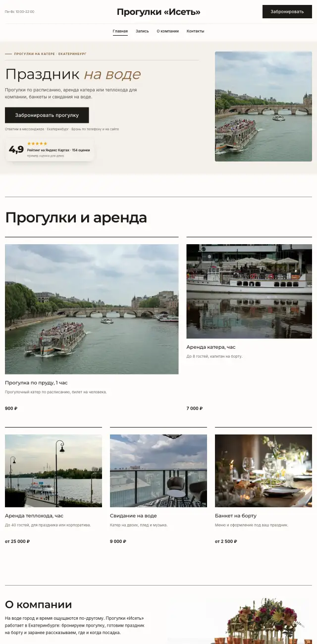
Task: Open the Банкет на борту photo
Action: (x=264, y=471)
